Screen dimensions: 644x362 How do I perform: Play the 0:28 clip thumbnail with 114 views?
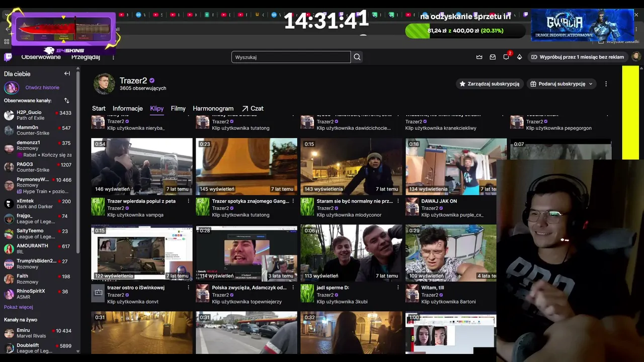[247, 253]
